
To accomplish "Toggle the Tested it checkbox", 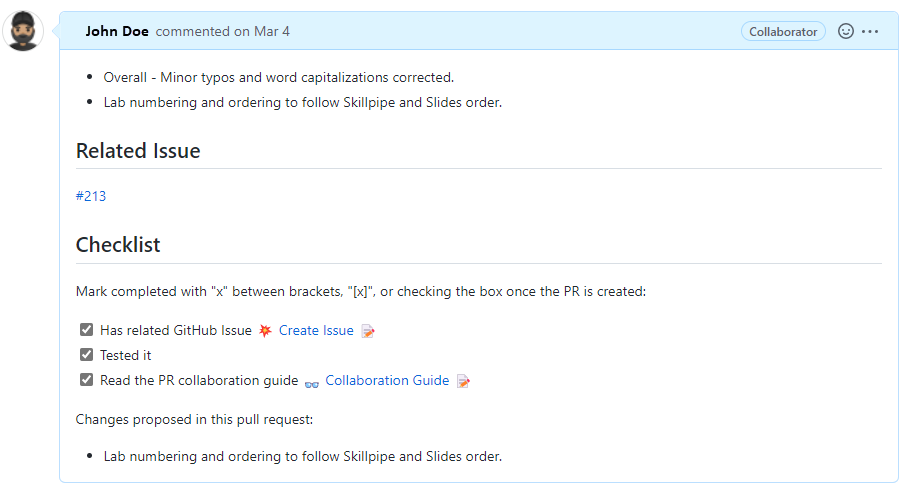I will coord(86,355).
